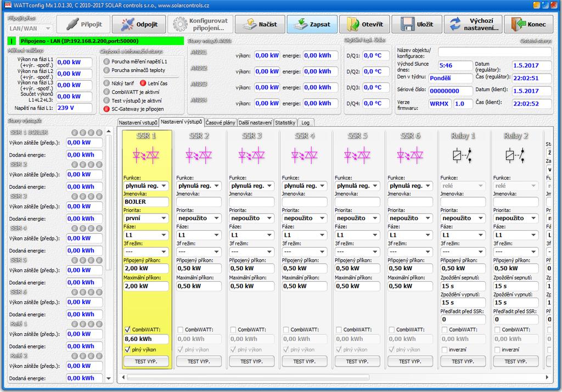Click SC-Gateway je připojen red indicator

[x=106, y=109]
